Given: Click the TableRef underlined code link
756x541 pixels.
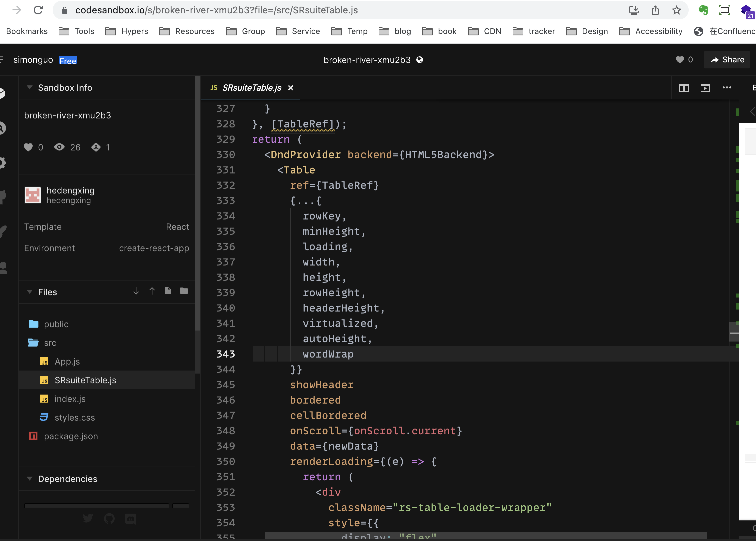Looking at the screenshot, I should [303, 124].
